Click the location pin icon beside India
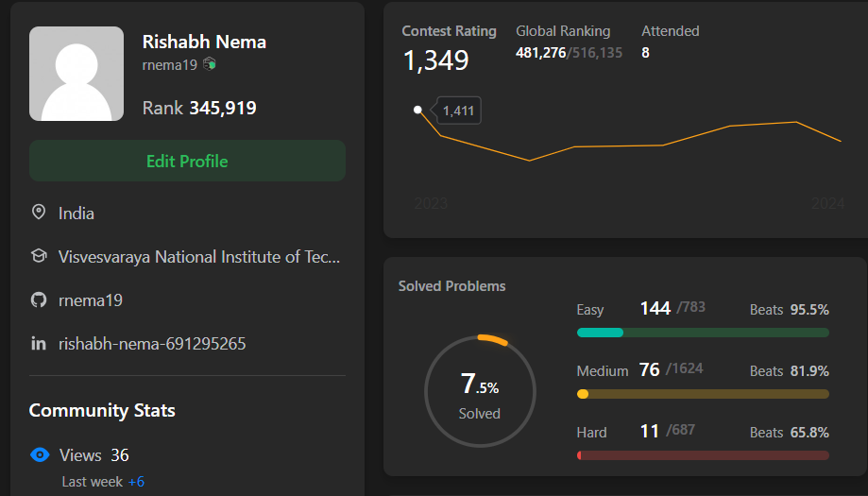The height and width of the screenshot is (496, 868). pos(39,213)
